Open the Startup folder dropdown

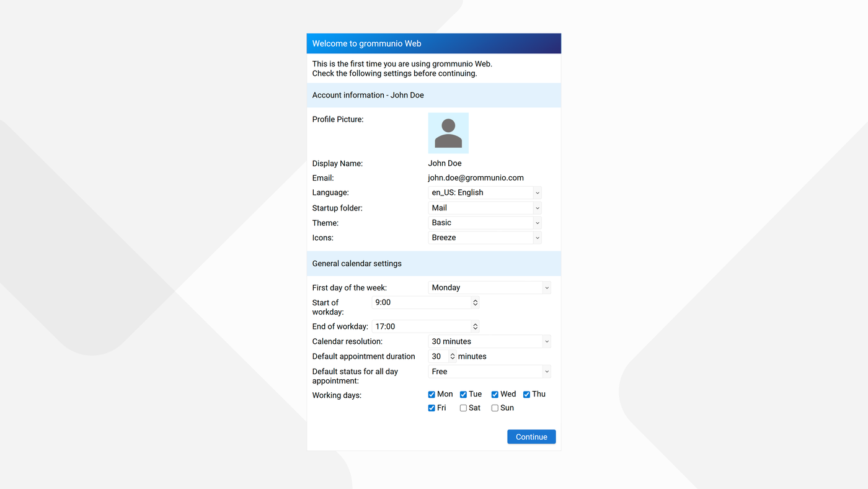485,208
